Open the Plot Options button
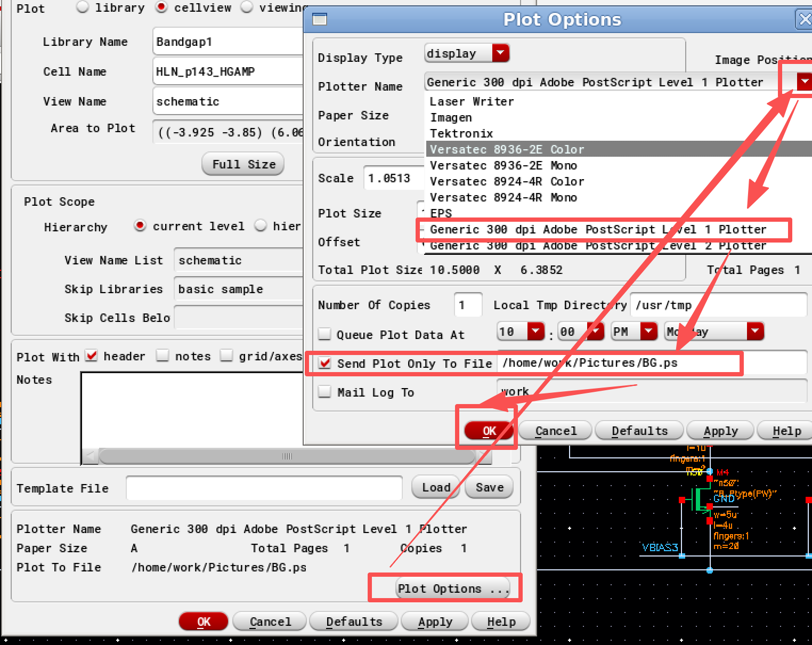Viewport: 812px width, 645px height. click(x=453, y=588)
